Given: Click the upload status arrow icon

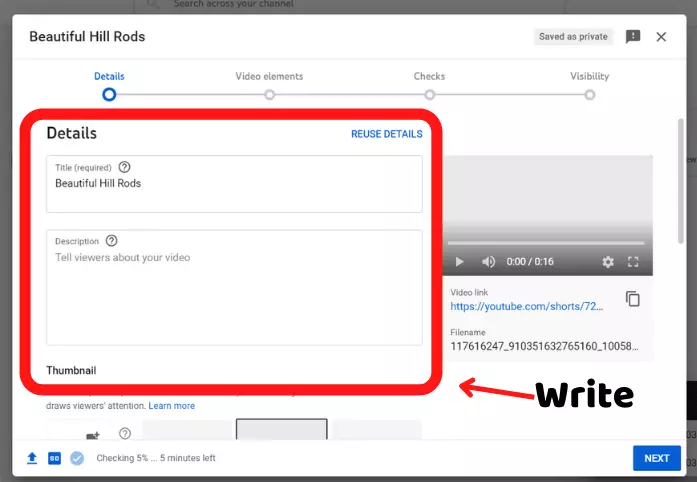Looking at the screenshot, I should (x=32, y=458).
